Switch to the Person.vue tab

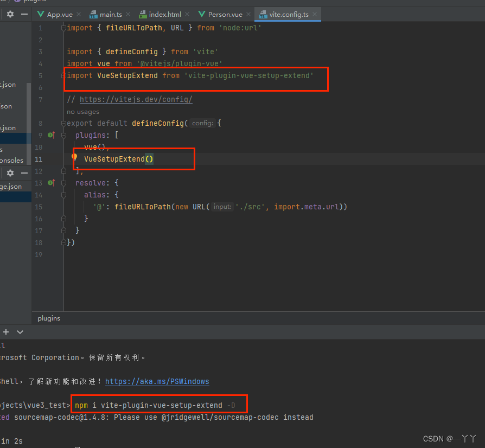coord(221,15)
